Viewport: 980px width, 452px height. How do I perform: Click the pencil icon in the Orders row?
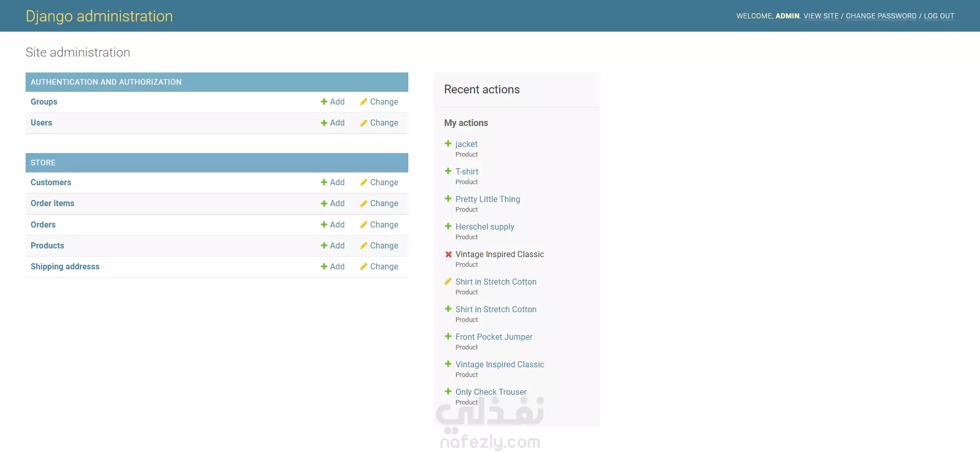point(363,224)
